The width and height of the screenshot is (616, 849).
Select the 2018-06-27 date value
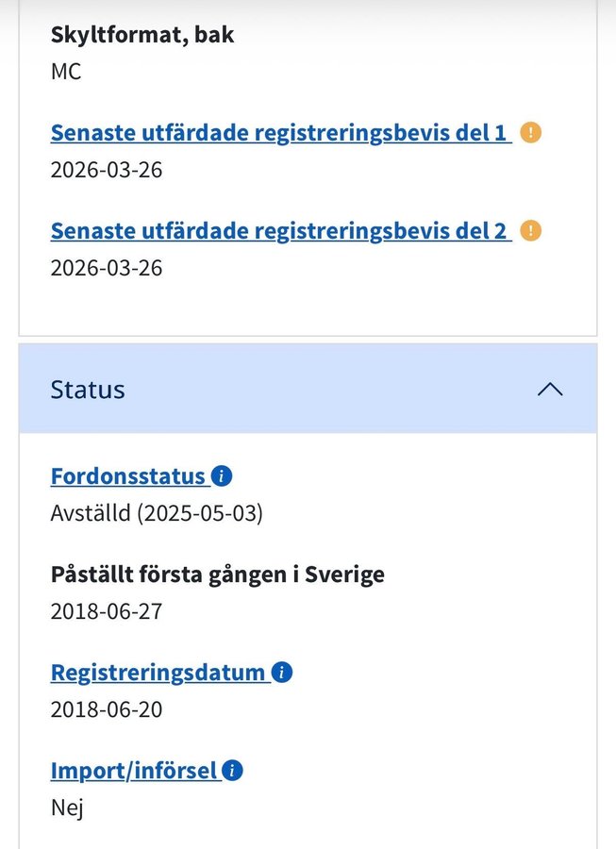107,611
